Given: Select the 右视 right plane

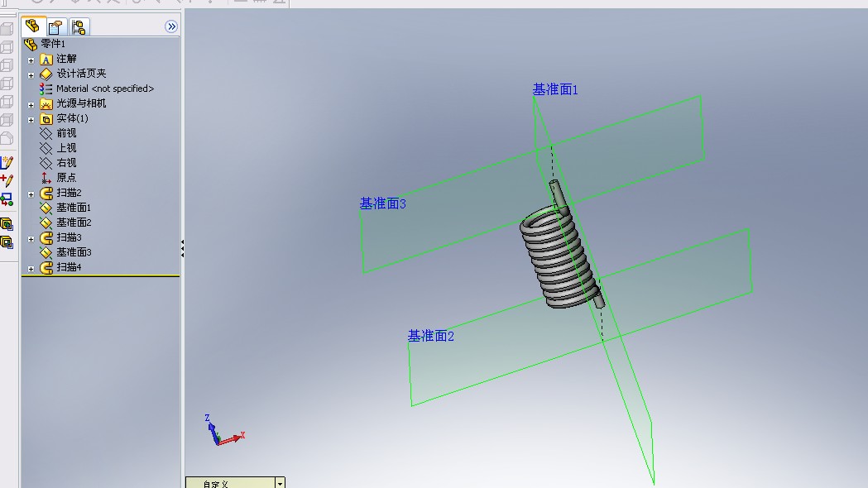Looking at the screenshot, I should [x=66, y=163].
